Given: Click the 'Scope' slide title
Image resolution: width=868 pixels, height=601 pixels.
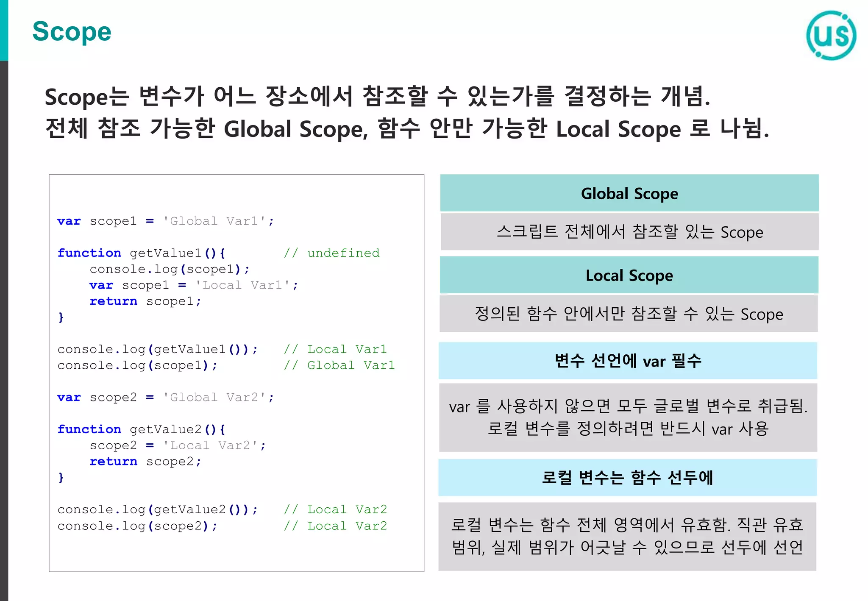Looking at the screenshot, I should (72, 32).
